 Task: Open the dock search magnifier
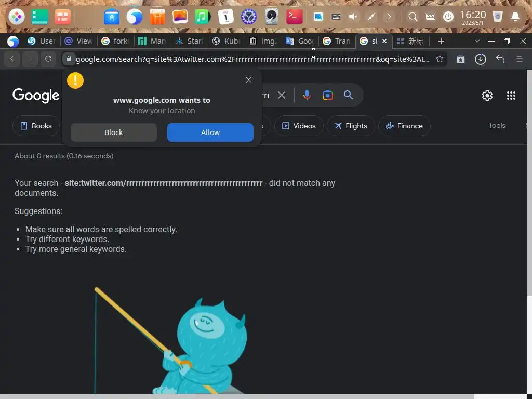pyautogui.click(x=413, y=17)
